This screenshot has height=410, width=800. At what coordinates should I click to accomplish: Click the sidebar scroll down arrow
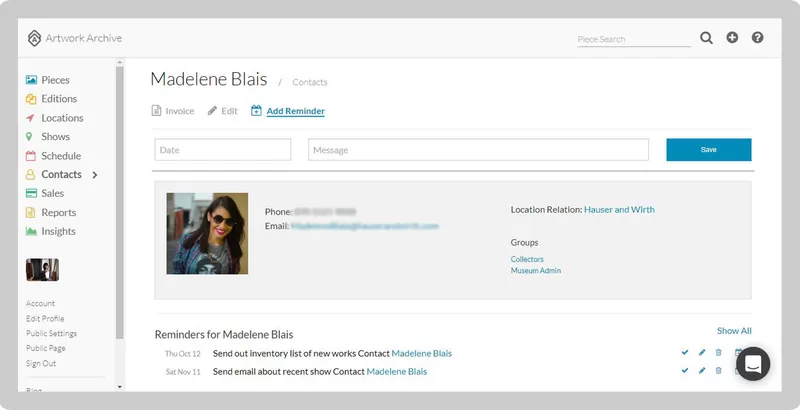120,387
